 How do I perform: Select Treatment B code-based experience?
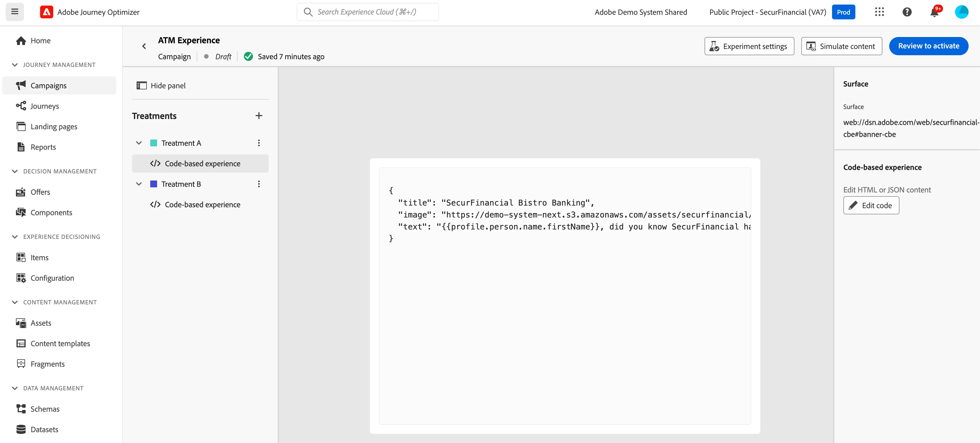click(x=200, y=205)
